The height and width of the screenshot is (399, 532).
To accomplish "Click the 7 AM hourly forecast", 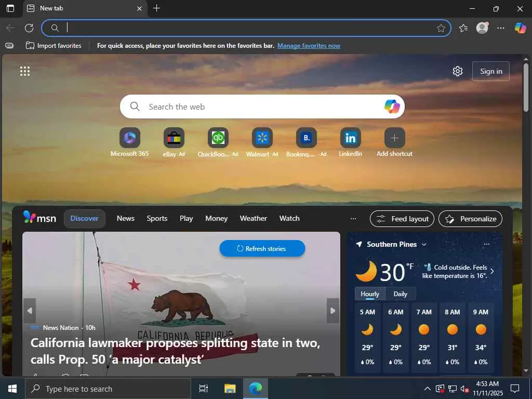I will coord(424,338).
